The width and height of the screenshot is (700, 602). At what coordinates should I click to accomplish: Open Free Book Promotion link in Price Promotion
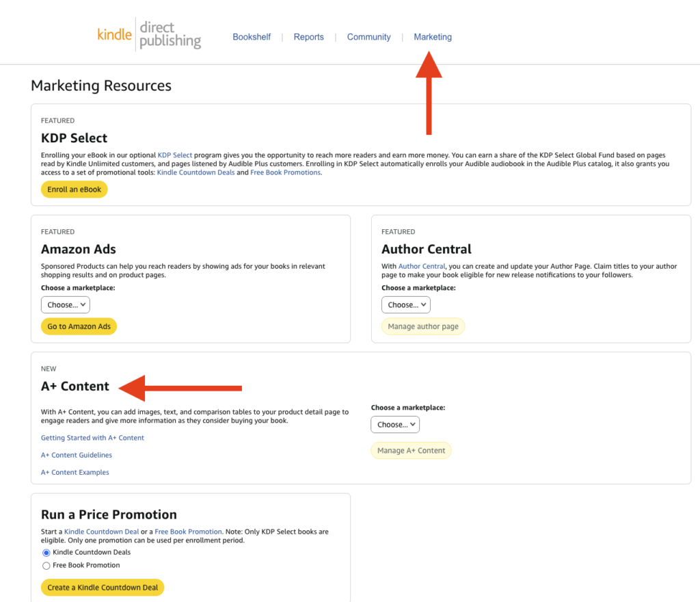pos(188,532)
